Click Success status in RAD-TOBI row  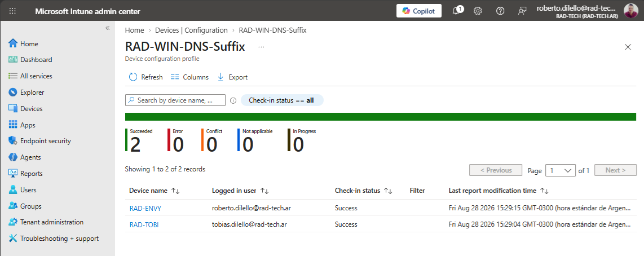(346, 224)
